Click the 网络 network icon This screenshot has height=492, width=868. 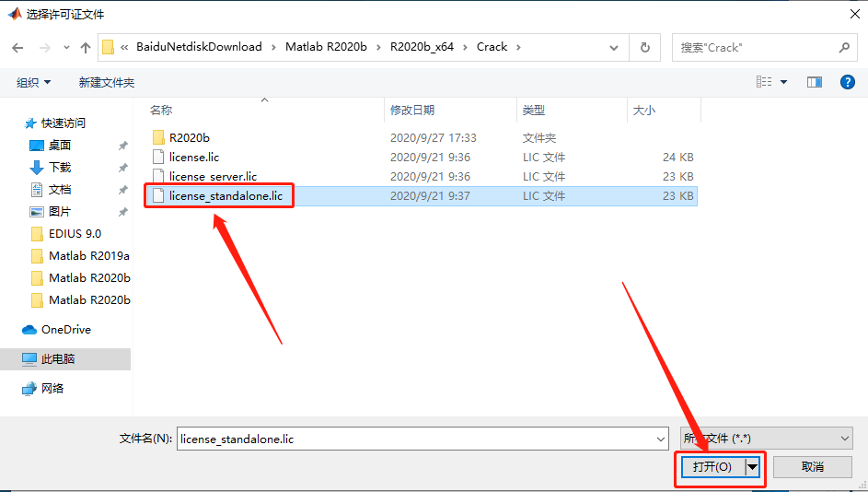[x=29, y=389]
